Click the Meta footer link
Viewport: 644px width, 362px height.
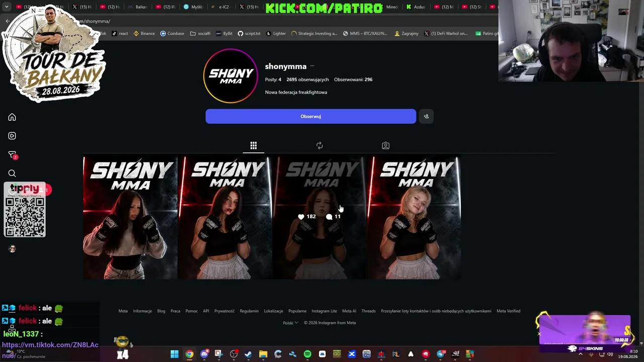[x=123, y=311]
